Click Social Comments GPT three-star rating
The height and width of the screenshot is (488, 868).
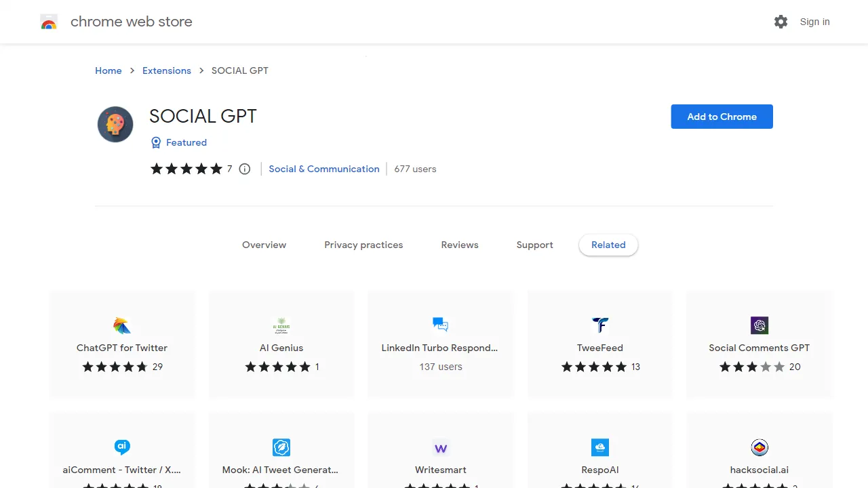pos(752,367)
